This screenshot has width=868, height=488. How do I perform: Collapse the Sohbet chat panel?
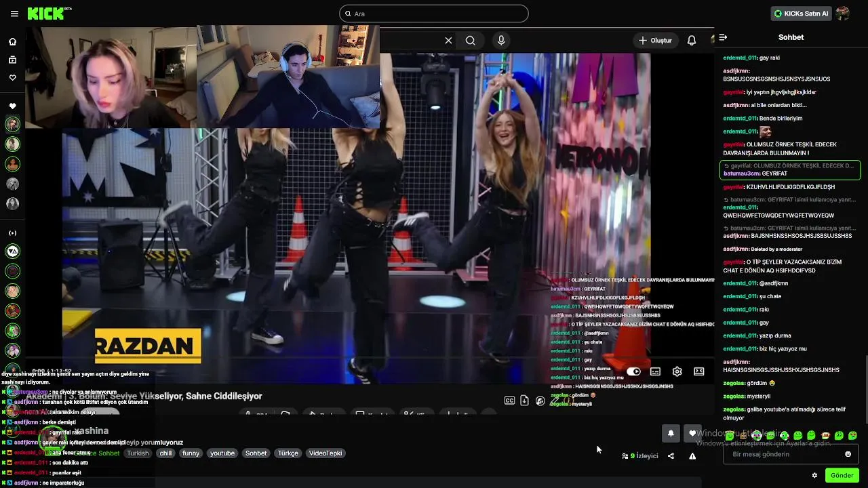tap(723, 37)
